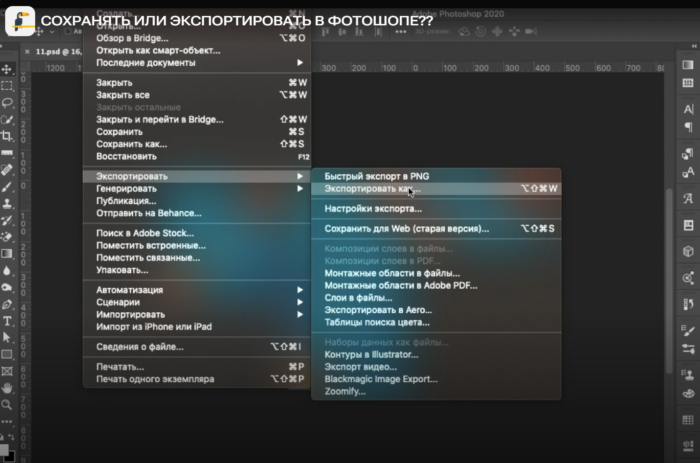Viewport: 700px width, 463px height.
Task: Select the Zoom magnifier tool
Action: click(x=7, y=405)
